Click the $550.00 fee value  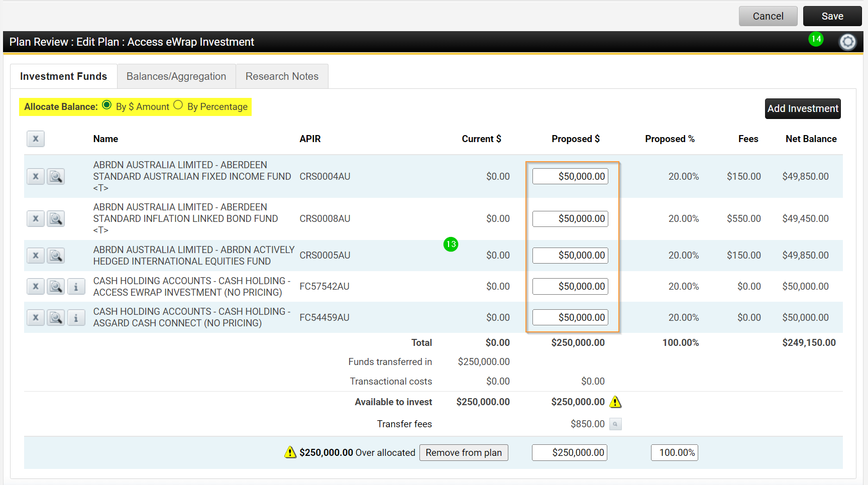[x=744, y=218]
